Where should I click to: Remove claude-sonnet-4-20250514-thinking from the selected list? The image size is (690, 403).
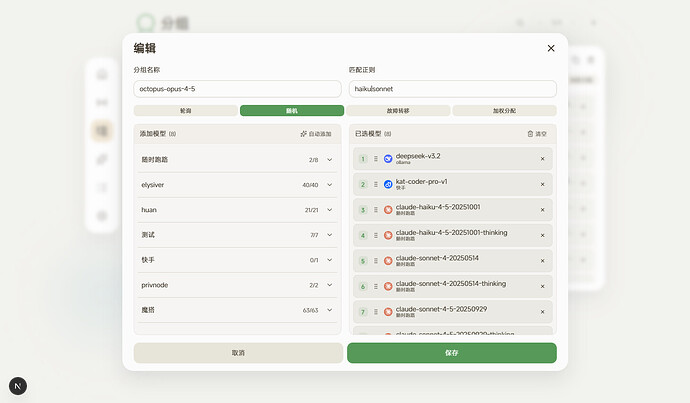542,286
